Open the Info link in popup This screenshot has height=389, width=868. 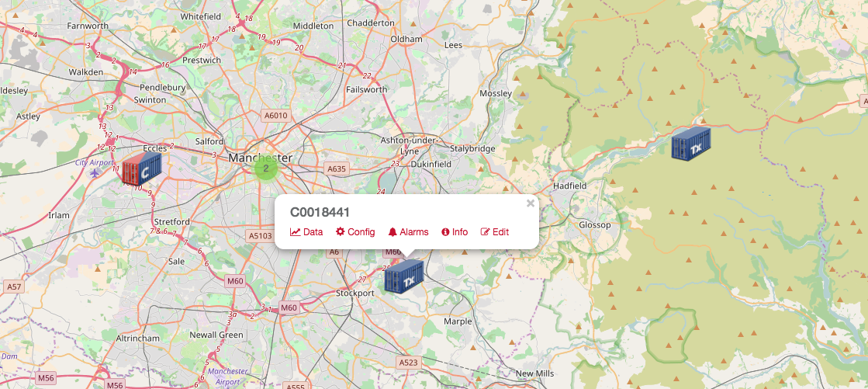coord(455,232)
